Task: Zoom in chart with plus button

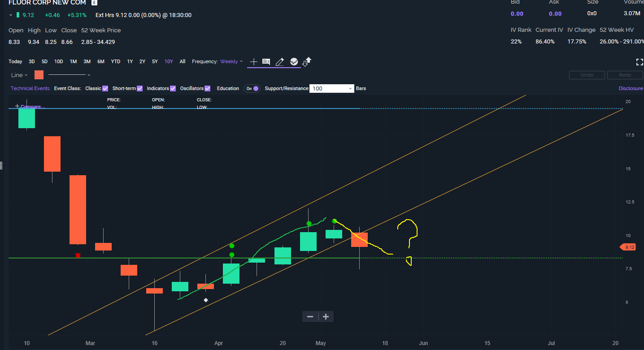Action: coord(326,317)
